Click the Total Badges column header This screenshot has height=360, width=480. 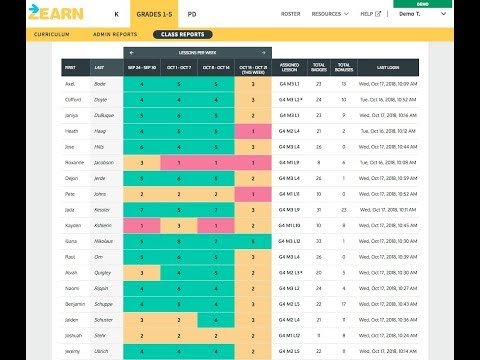tap(319, 68)
